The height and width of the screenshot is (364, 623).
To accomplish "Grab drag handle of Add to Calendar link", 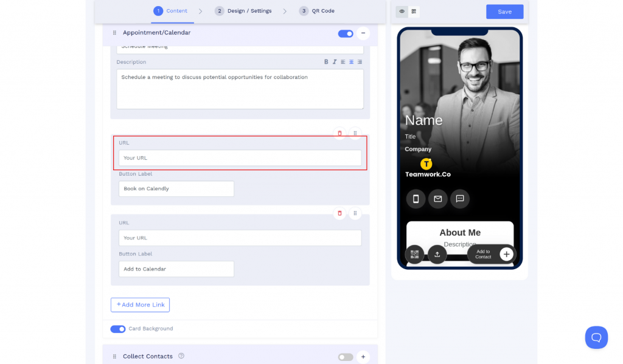I will click(x=355, y=213).
